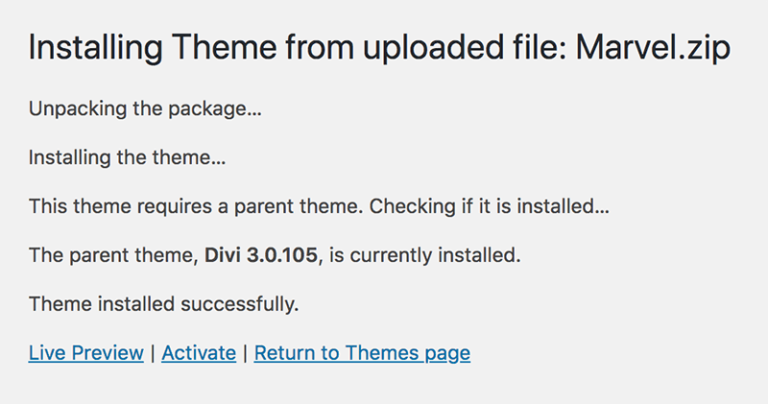Click the 'Installing the theme…' status line
768x404 pixels.
[x=127, y=157]
